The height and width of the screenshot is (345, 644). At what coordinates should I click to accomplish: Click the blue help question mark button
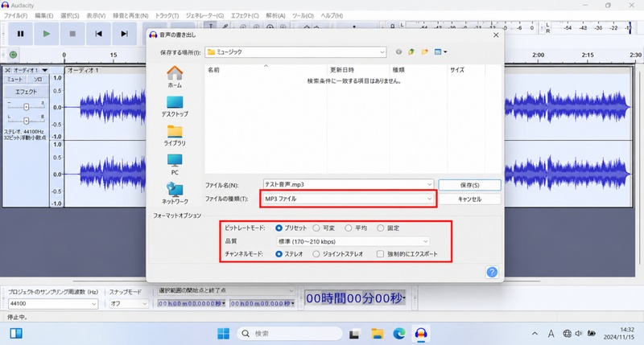click(492, 272)
